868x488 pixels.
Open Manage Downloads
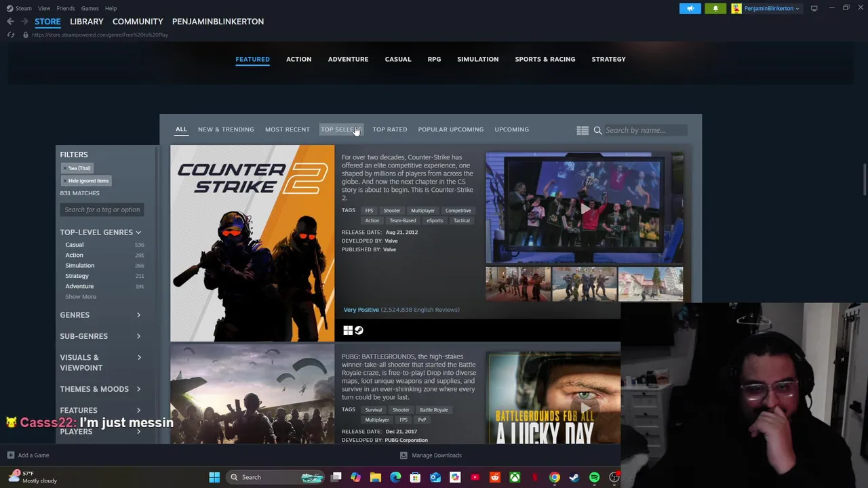pos(431,455)
